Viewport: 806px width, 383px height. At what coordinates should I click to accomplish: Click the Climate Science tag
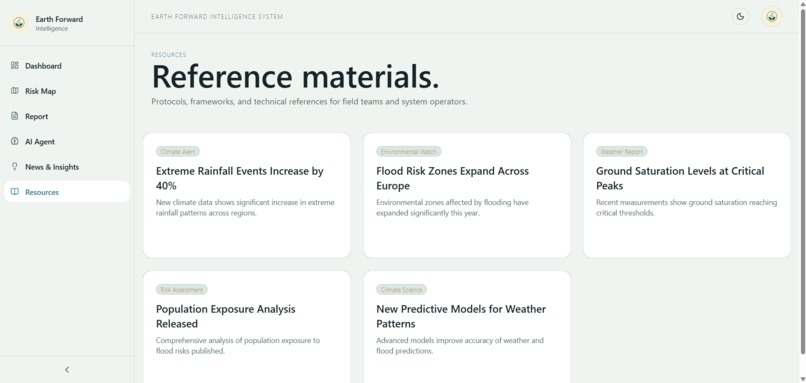[401, 289]
